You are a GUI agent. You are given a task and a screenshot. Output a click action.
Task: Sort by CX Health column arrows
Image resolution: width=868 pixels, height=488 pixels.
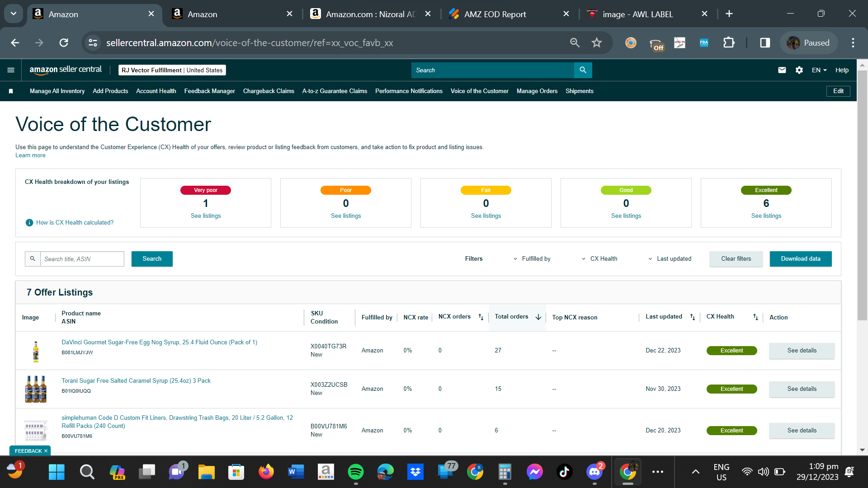click(x=755, y=317)
